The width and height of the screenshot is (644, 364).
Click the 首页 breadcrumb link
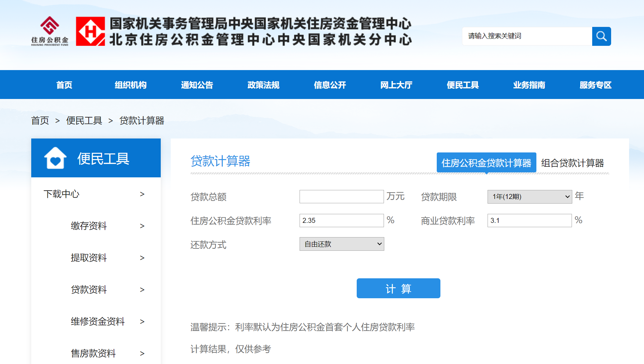(x=40, y=121)
